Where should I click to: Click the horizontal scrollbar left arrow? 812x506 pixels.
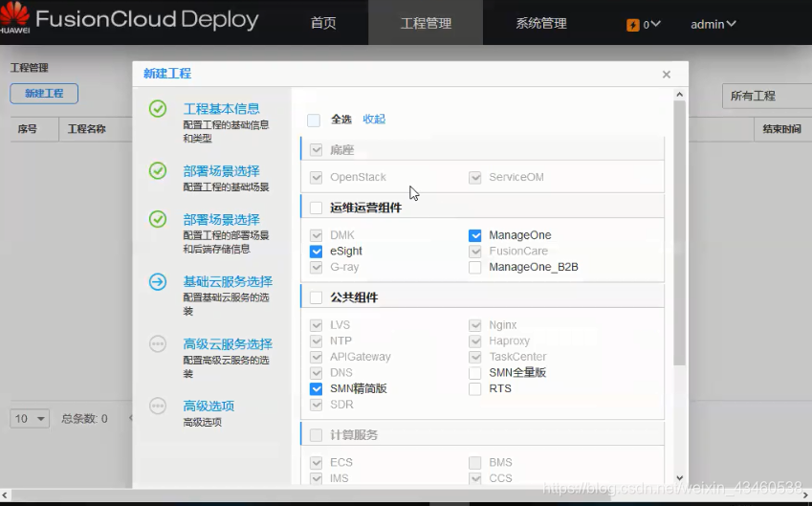(5, 495)
